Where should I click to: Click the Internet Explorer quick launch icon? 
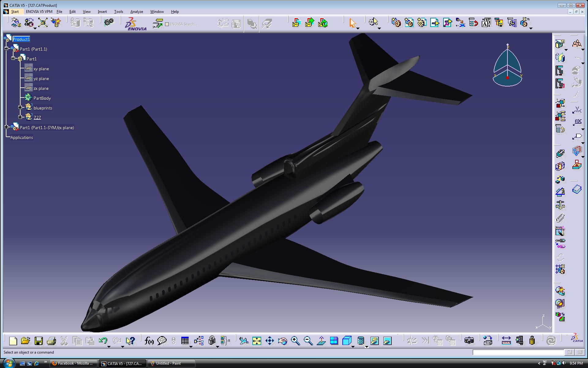click(x=37, y=363)
